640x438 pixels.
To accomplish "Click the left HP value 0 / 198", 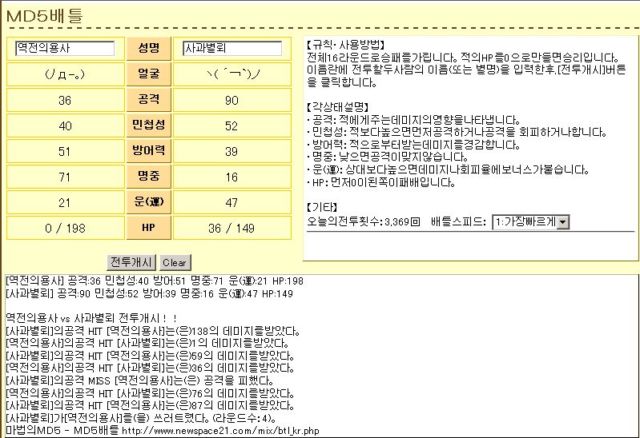I will pos(65,228).
